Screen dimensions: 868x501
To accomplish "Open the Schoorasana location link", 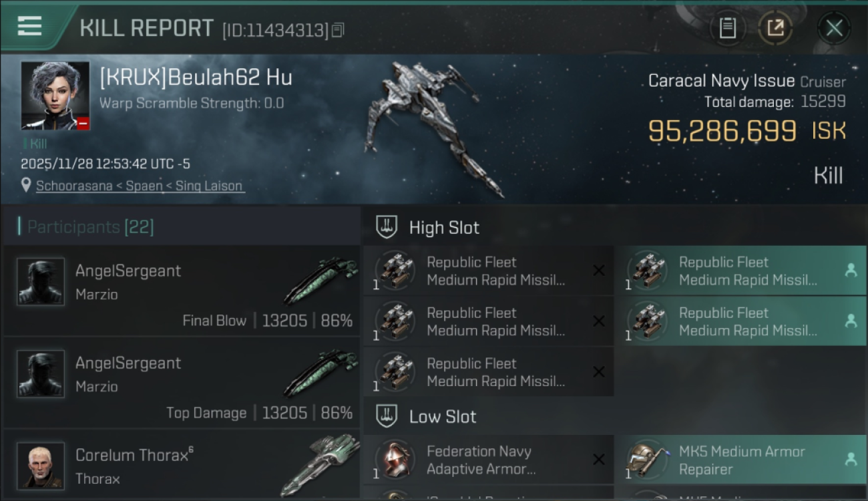I will 140,186.
